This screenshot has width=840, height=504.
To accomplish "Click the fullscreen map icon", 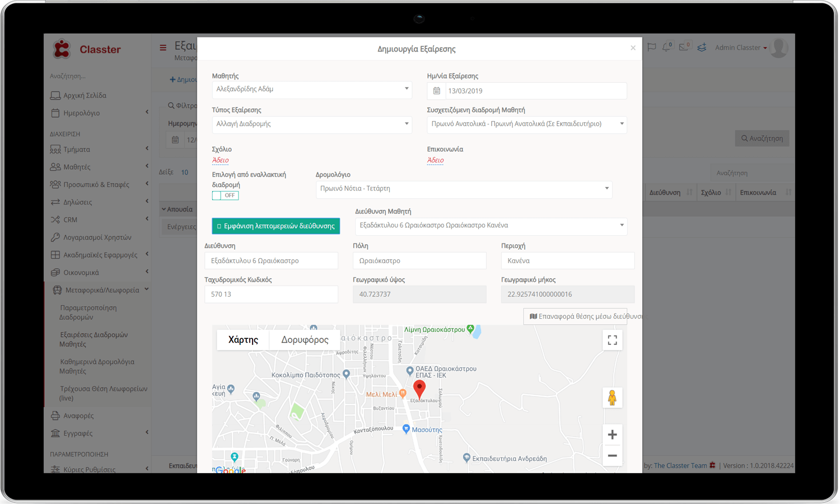I will click(x=612, y=340).
